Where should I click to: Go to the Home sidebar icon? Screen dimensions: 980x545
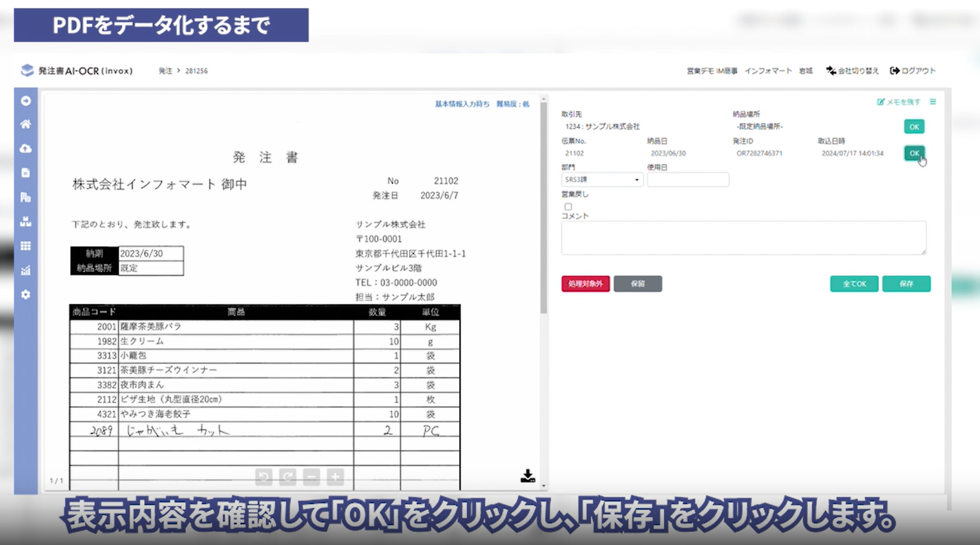point(26,124)
